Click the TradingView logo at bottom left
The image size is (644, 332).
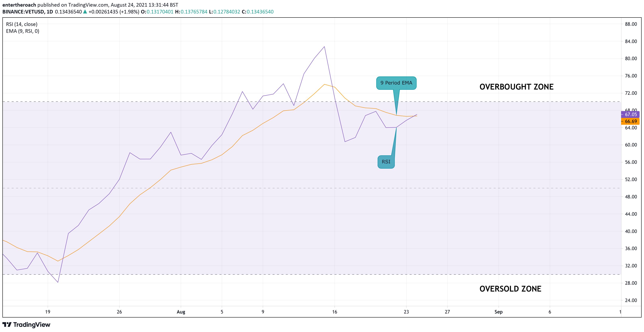[26, 325]
